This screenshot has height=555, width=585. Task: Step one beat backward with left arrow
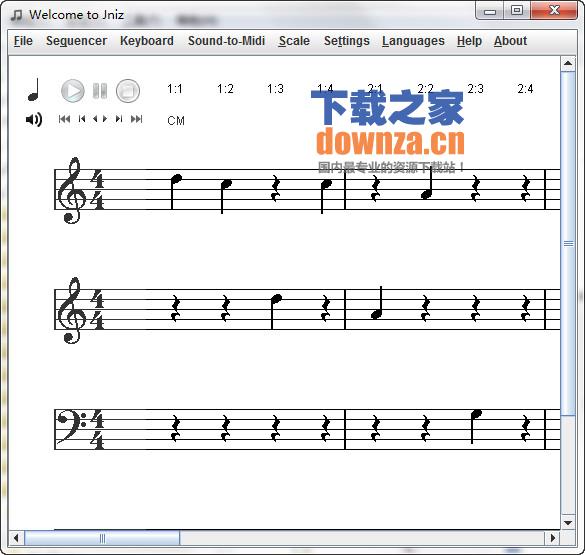(95, 119)
